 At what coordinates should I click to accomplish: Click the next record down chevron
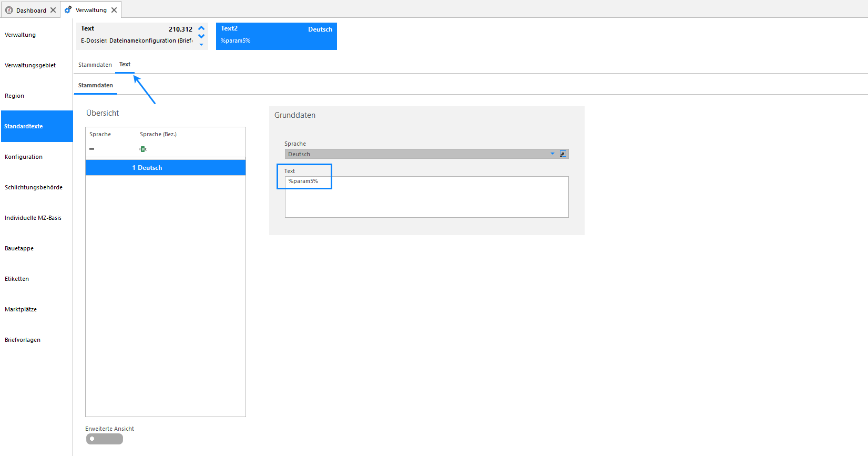pos(201,36)
